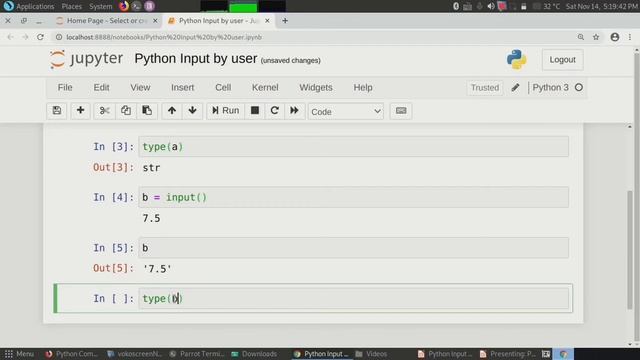Switch to the Home Page browser tab
Screen dimensions: 640x360
click(106, 20)
